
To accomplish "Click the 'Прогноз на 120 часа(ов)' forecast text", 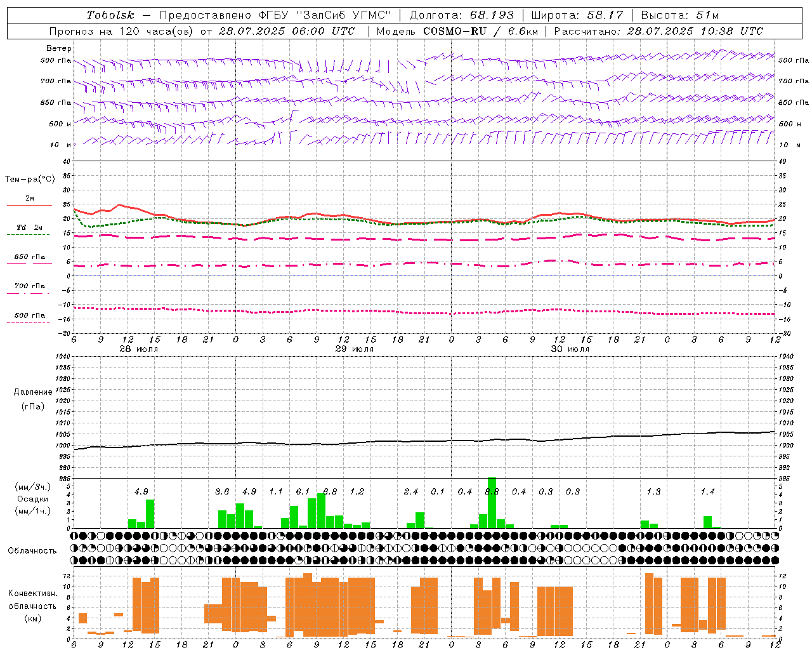I will pyautogui.click(x=122, y=31).
